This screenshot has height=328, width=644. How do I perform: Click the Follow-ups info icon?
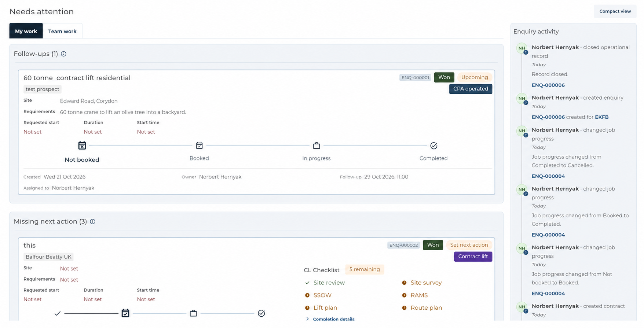click(x=63, y=54)
